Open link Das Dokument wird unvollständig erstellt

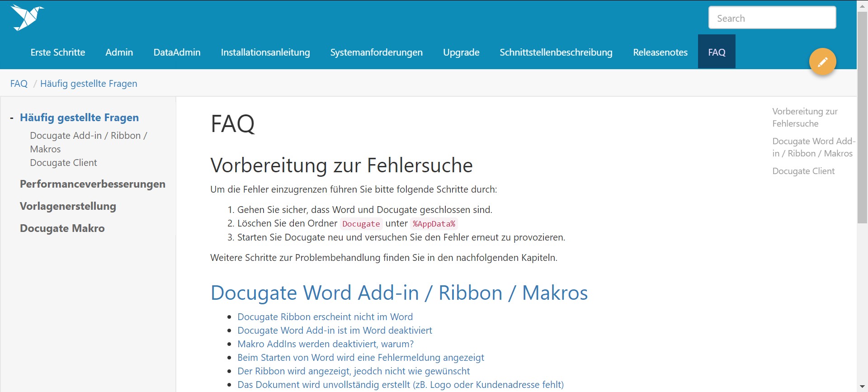click(x=401, y=385)
